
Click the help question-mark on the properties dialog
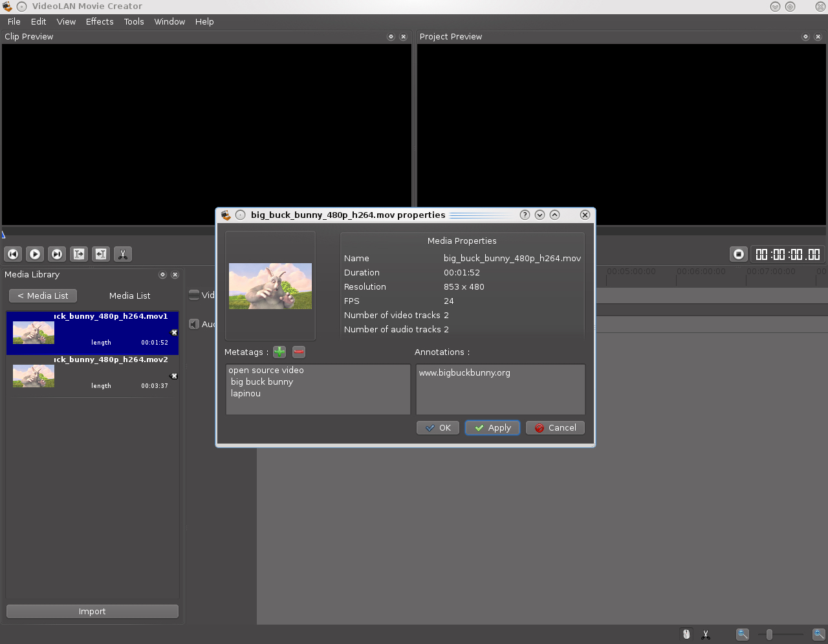click(x=525, y=215)
